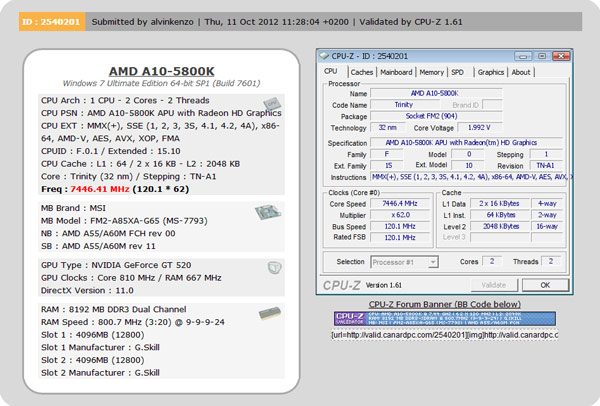This screenshot has height=406, width=600.
Task: Click the CPUID F.0.1 Extended line
Action: click(111, 151)
